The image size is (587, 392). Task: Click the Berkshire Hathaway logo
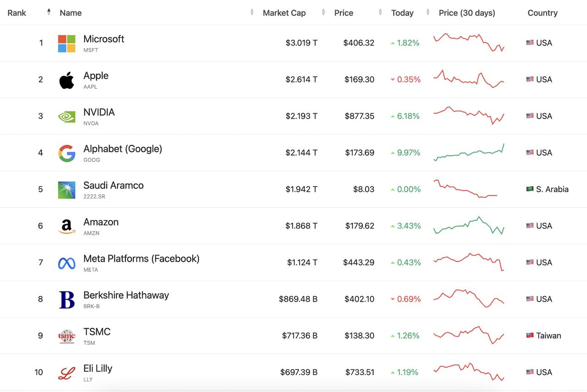click(x=66, y=300)
